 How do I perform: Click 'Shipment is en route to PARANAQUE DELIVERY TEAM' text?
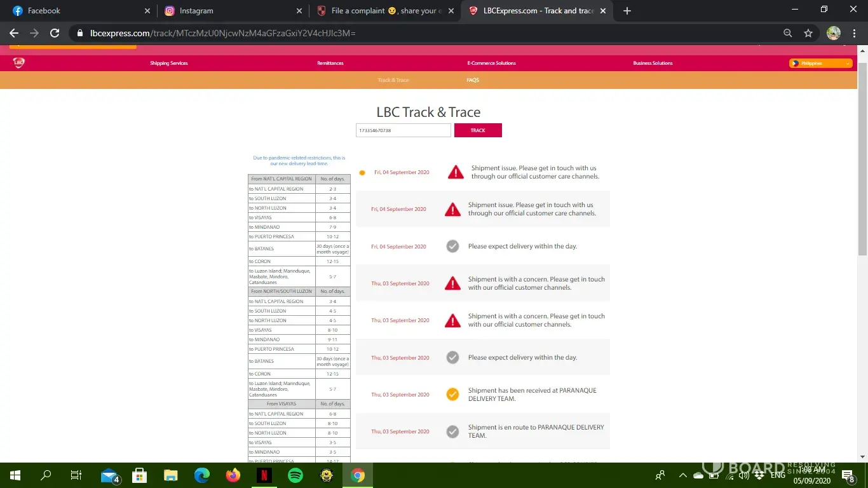tap(538, 431)
